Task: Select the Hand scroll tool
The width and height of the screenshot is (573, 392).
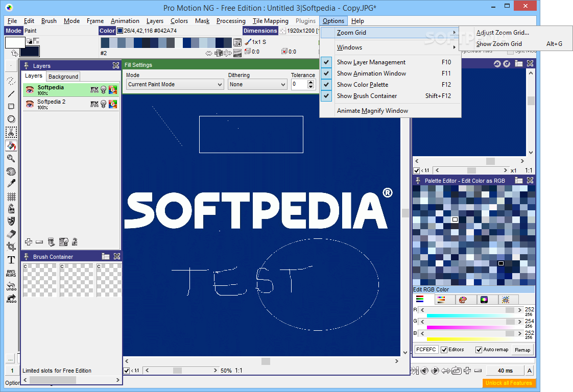Action: pos(11,171)
